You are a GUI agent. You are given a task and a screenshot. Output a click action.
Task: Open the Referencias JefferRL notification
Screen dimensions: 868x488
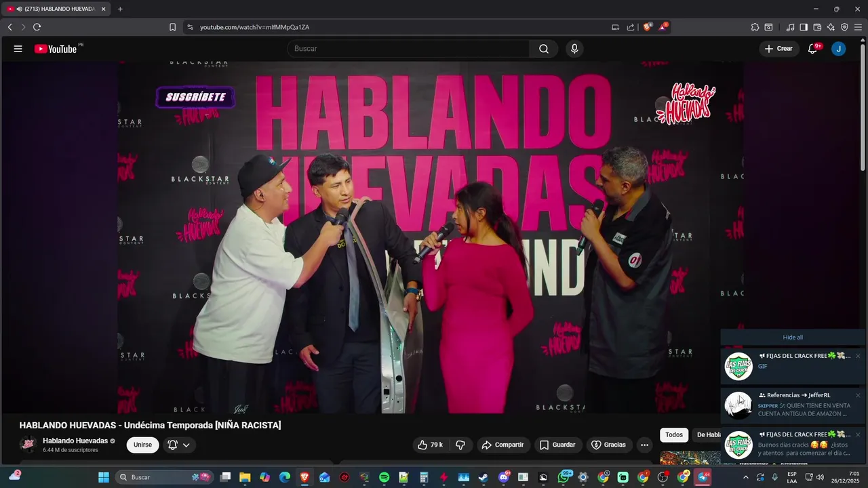point(793,405)
